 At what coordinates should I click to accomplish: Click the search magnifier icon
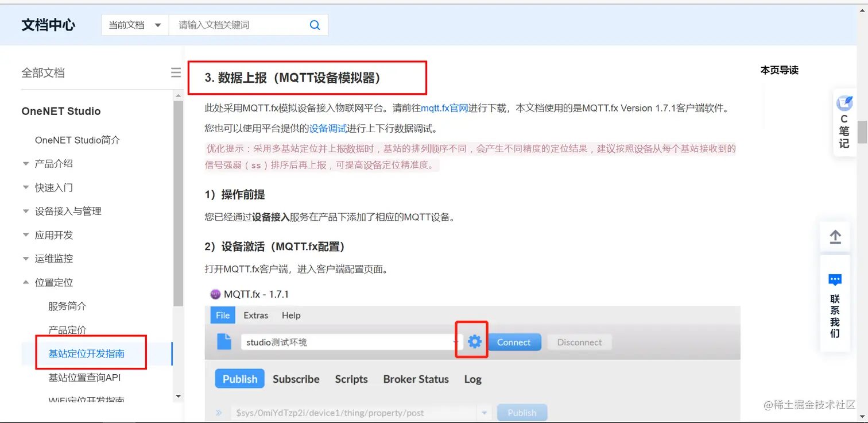[x=313, y=25]
